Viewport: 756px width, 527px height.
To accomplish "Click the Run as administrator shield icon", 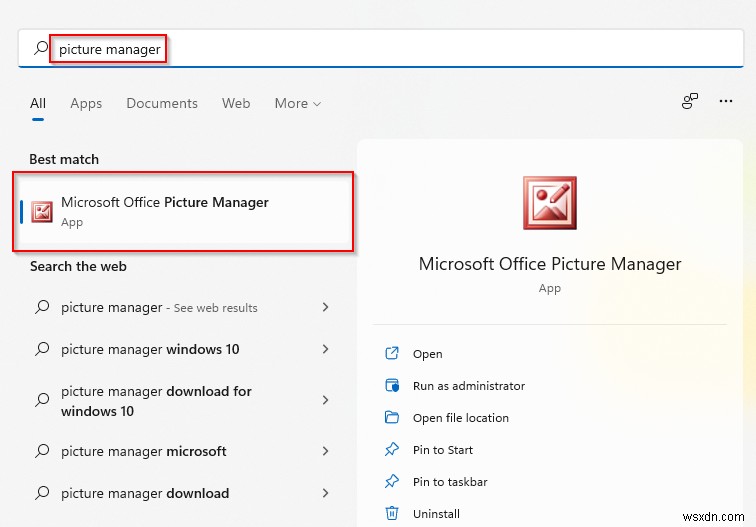I will pyautogui.click(x=392, y=386).
